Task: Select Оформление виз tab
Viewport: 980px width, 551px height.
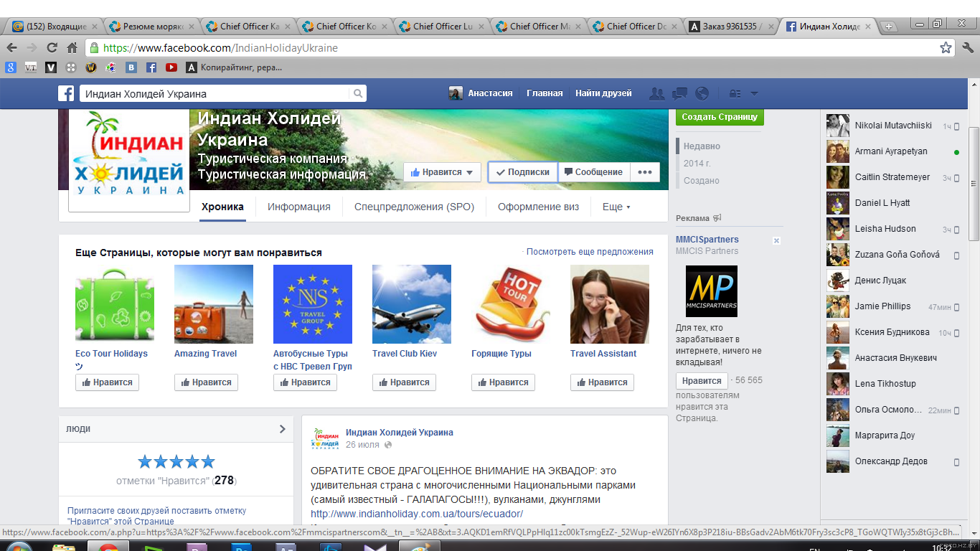Action: [538, 207]
